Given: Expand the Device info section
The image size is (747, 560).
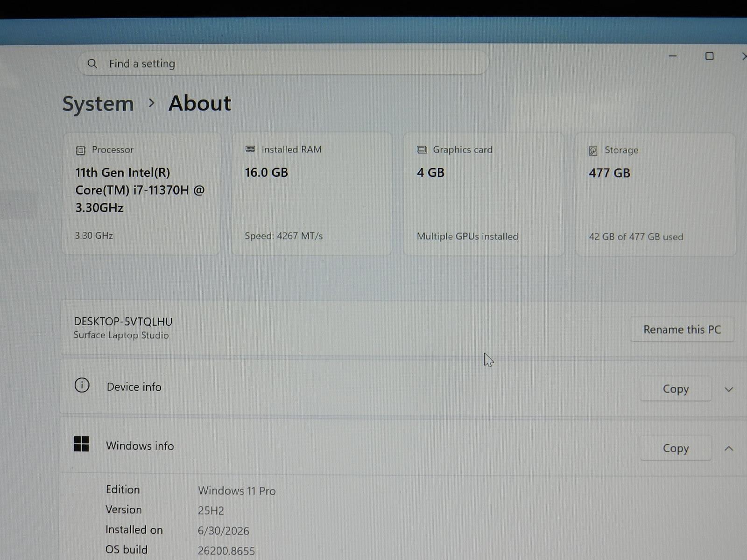Looking at the screenshot, I should [x=729, y=389].
